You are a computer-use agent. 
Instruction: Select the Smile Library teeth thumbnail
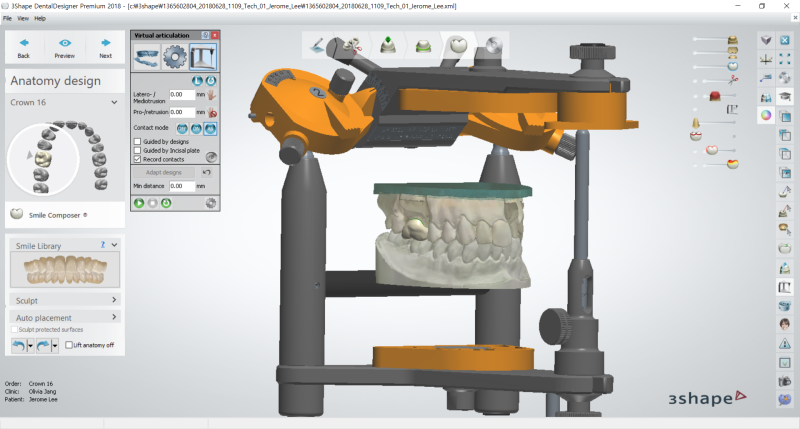pyautogui.click(x=65, y=270)
